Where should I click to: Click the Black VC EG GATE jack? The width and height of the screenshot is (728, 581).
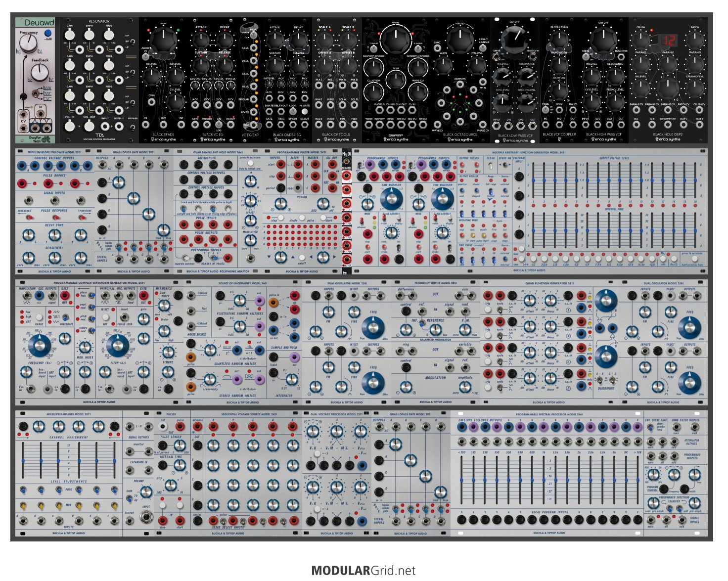[195, 125]
